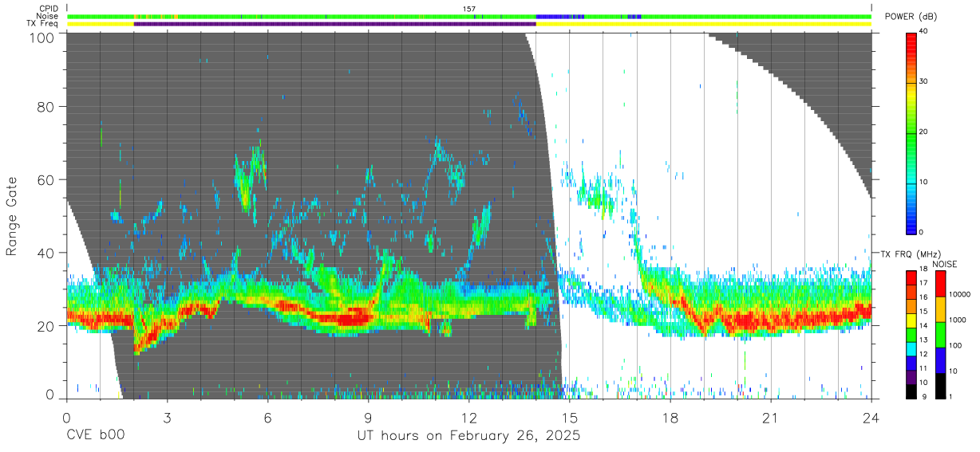
Task: Click the CPID label at top left
Action: click(49, 9)
